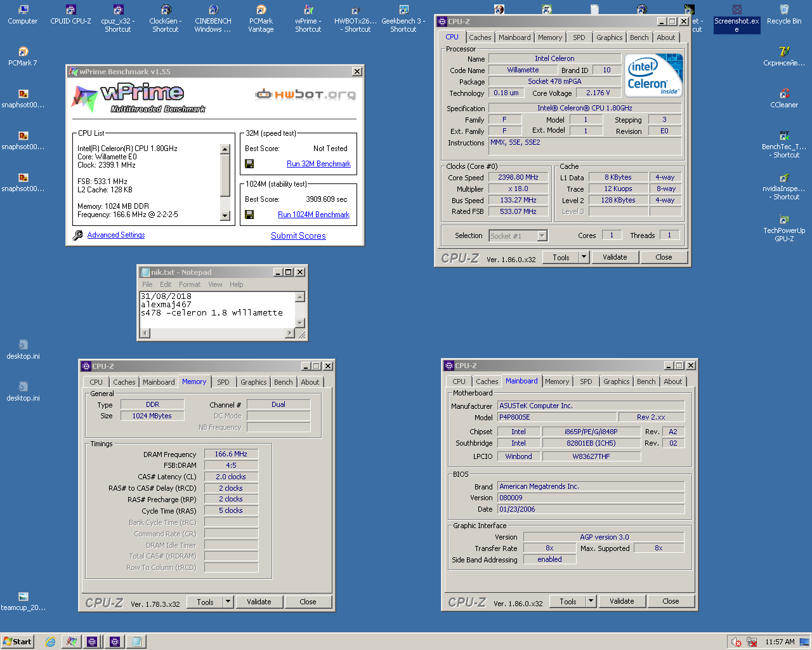Open first snaphsot00 desktop image icon

click(x=23, y=98)
